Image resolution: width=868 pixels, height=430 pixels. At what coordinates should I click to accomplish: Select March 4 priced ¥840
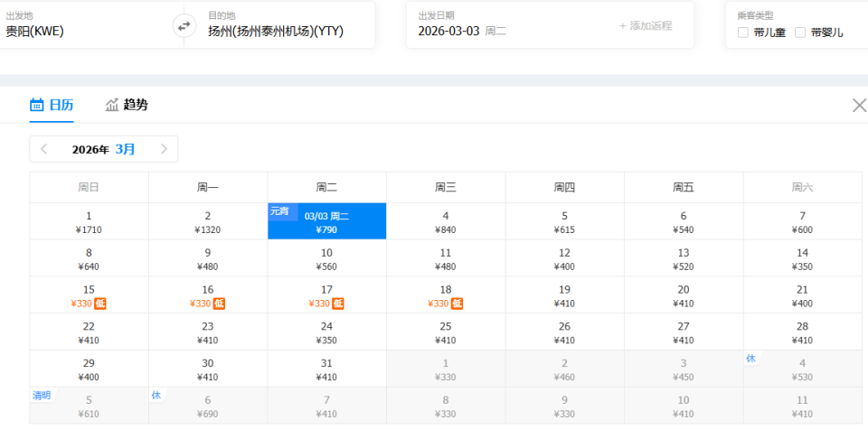446,221
